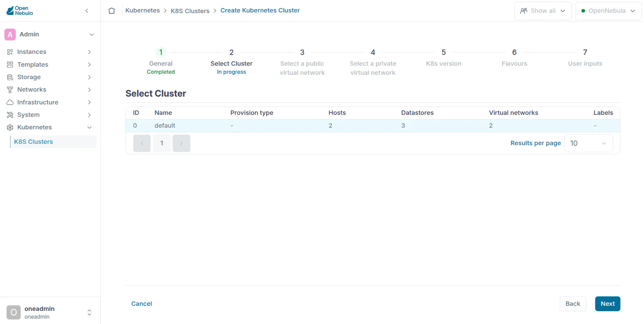Expand the Templates menu chevron
The image size is (644, 324).
[x=89, y=64]
